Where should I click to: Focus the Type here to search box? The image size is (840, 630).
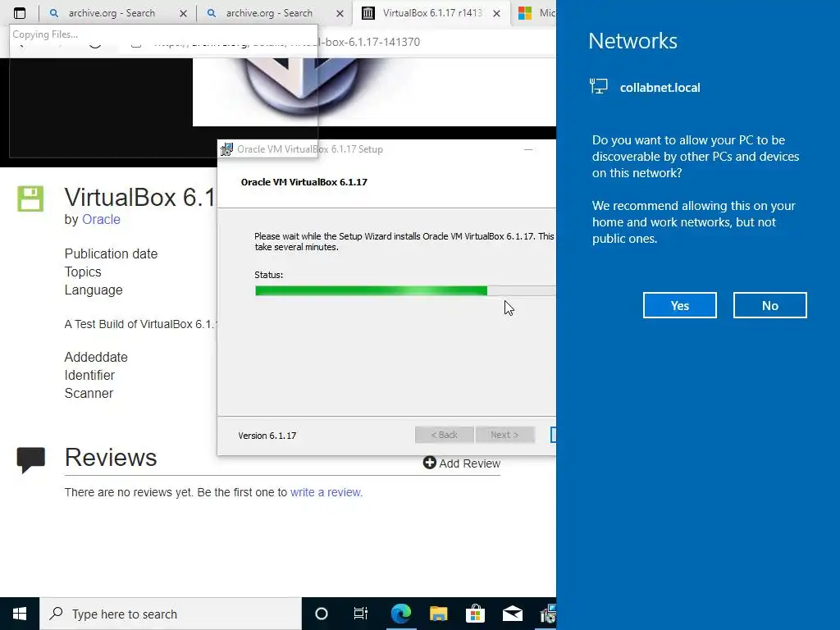click(171, 614)
